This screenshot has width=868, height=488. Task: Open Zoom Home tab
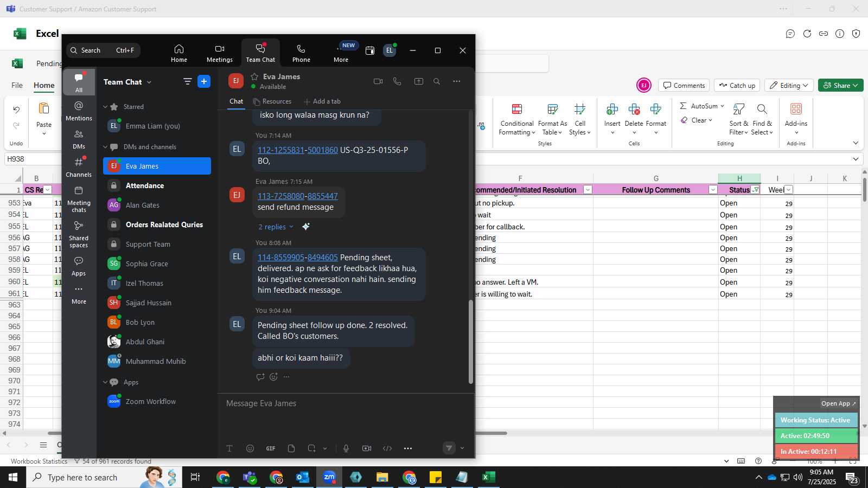[x=179, y=53]
